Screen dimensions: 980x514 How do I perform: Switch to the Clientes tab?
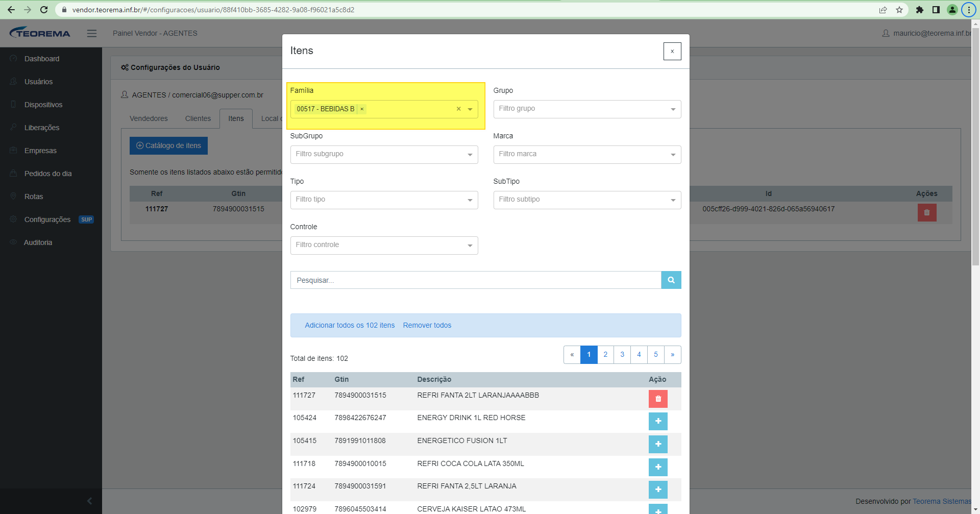(198, 118)
